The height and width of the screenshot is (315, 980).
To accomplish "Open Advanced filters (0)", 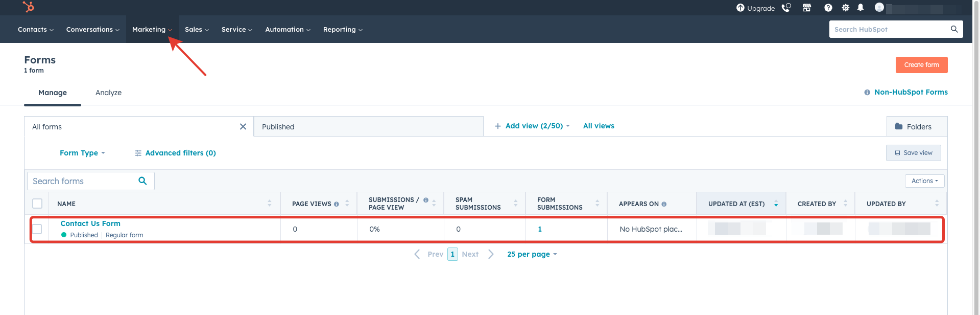I will click(175, 153).
